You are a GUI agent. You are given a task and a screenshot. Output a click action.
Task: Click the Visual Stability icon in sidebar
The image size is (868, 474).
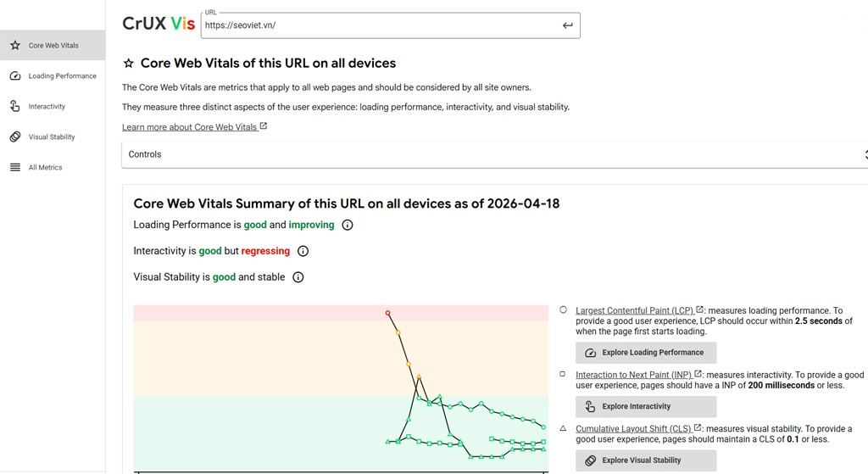pyautogui.click(x=15, y=137)
